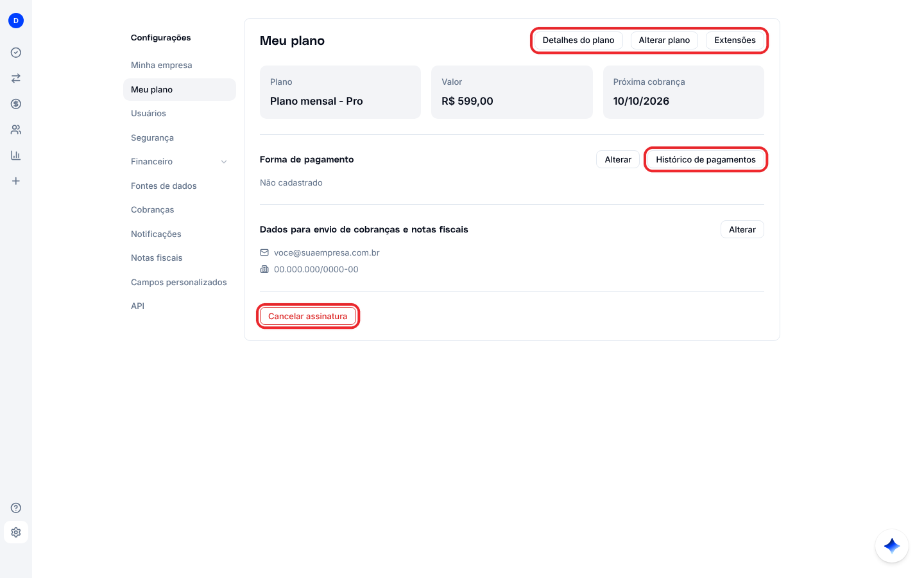This screenshot has width=924, height=578.
Task: Open Extensões button
Action: (735, 40)
